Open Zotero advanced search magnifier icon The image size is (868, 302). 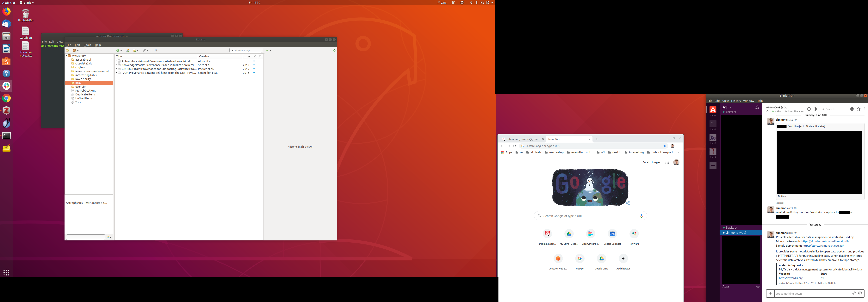click(156, 51)
